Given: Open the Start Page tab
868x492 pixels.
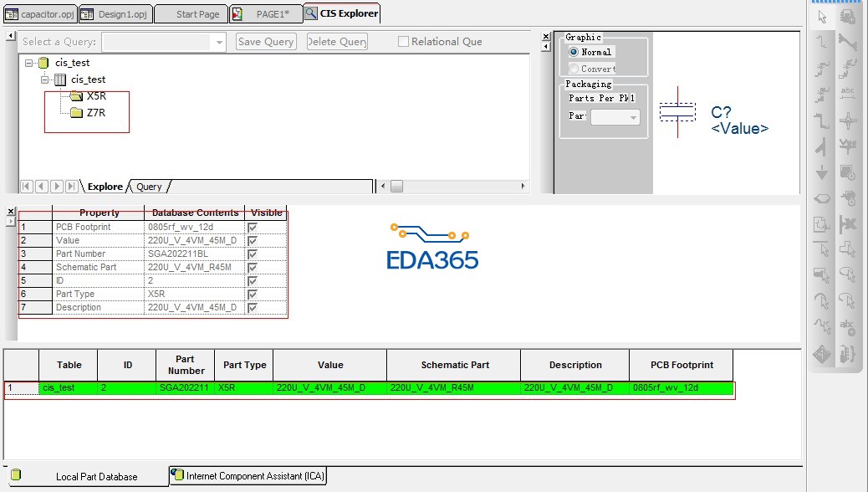Looking at the screenshot, I should coord(191,14).
